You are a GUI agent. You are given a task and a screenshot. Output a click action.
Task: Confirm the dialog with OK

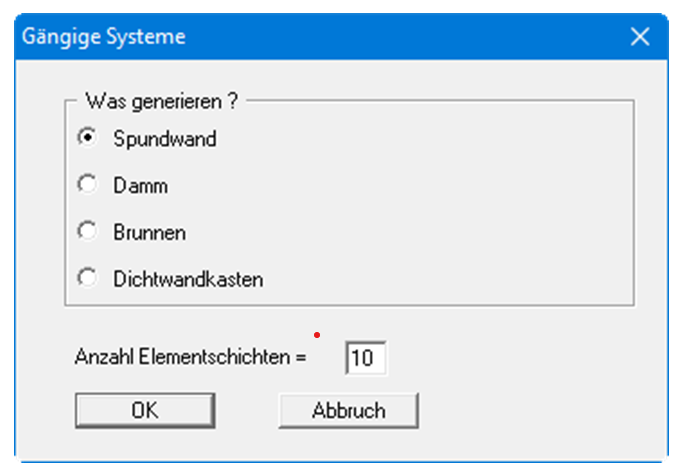[145, 410]
